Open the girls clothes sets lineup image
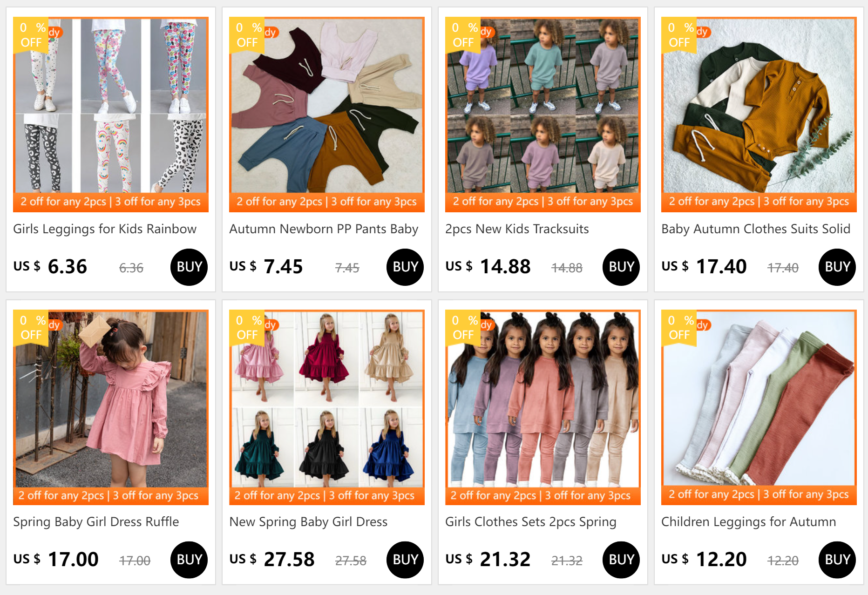 pos(543,407)
